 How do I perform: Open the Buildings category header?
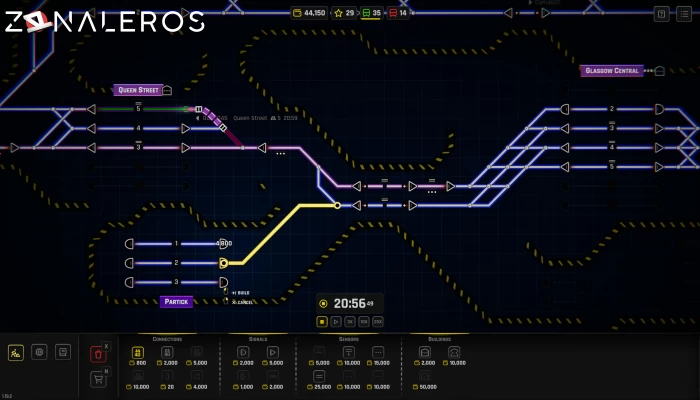439,339
